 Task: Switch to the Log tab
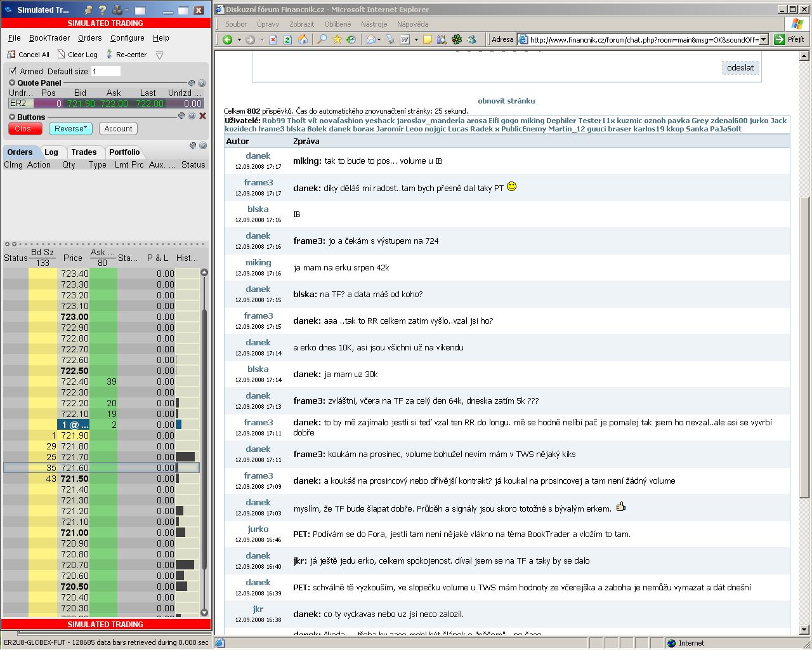tap(51, 152)
